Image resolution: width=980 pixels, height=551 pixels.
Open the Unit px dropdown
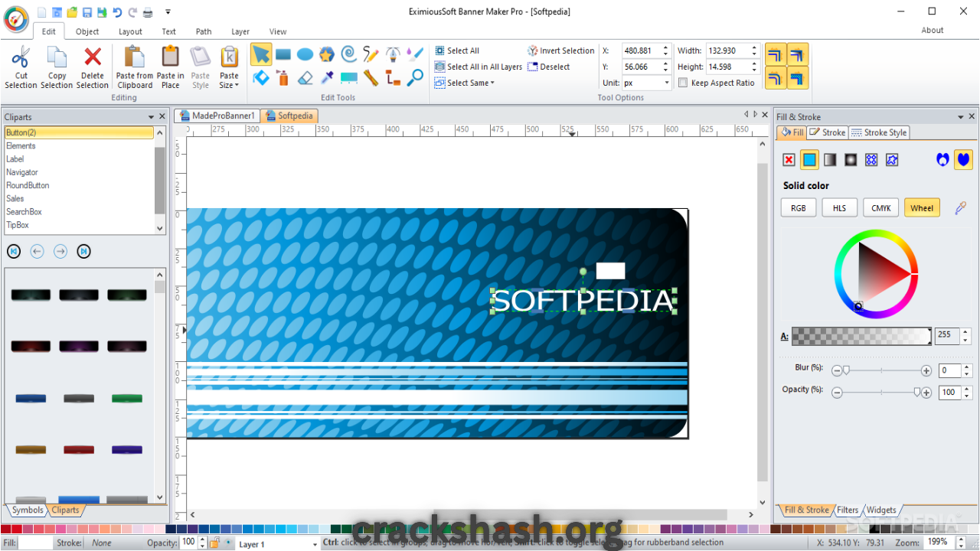[x=666, y=83]
